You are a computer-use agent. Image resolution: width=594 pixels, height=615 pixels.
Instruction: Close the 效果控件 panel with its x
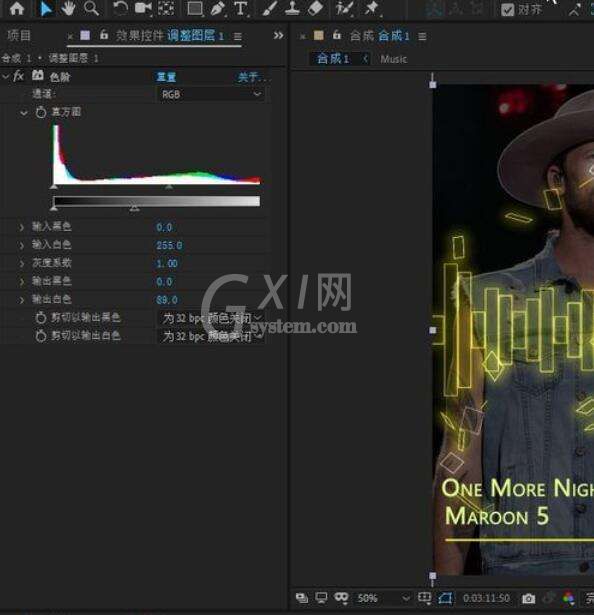(70, 37)
